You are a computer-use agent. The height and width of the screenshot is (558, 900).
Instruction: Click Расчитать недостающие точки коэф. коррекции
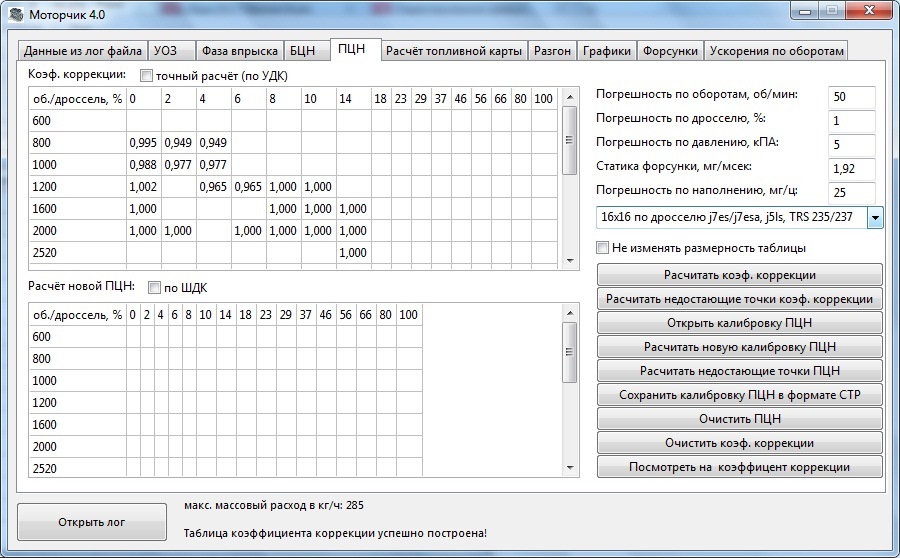point(740,299)
